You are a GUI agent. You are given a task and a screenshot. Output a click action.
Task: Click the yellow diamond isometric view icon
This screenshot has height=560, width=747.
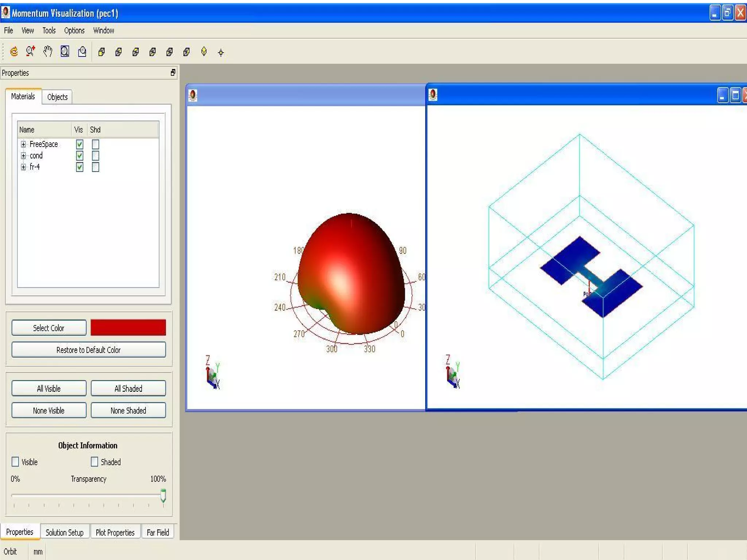click(x=204, y=52)
